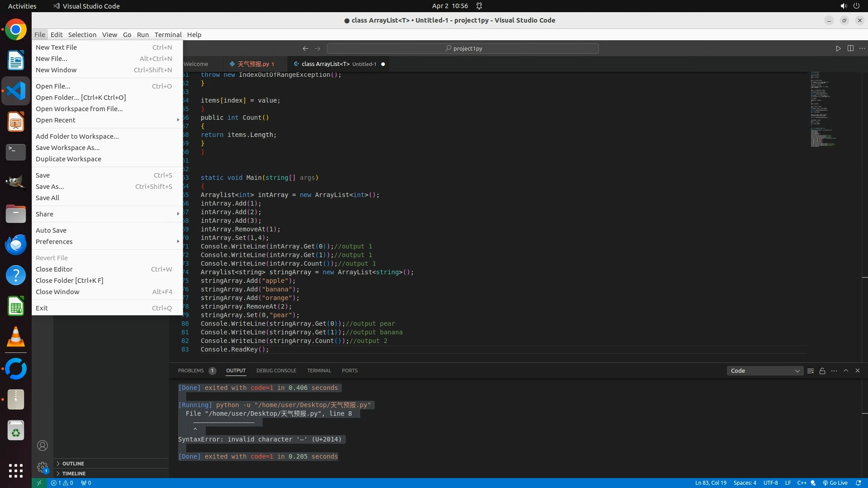Screen dimensions: 868x488
Task: Open the Code output channel dropdown
Action: tap(765, 371)
